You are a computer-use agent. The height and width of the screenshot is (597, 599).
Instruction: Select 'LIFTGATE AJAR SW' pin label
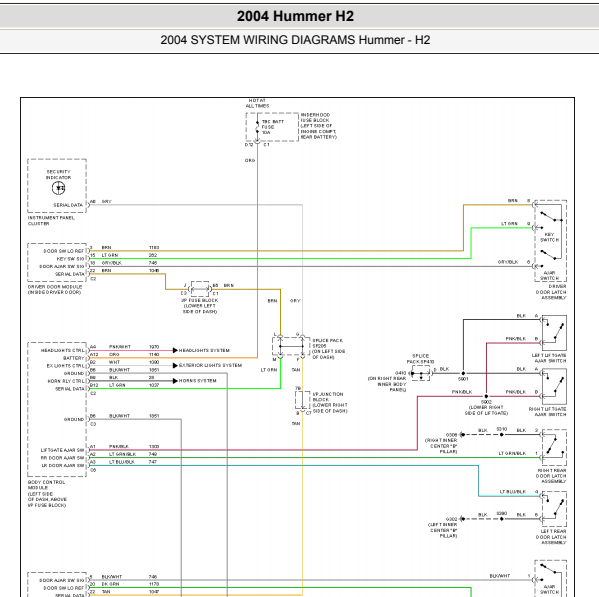(x=63, y=450)
